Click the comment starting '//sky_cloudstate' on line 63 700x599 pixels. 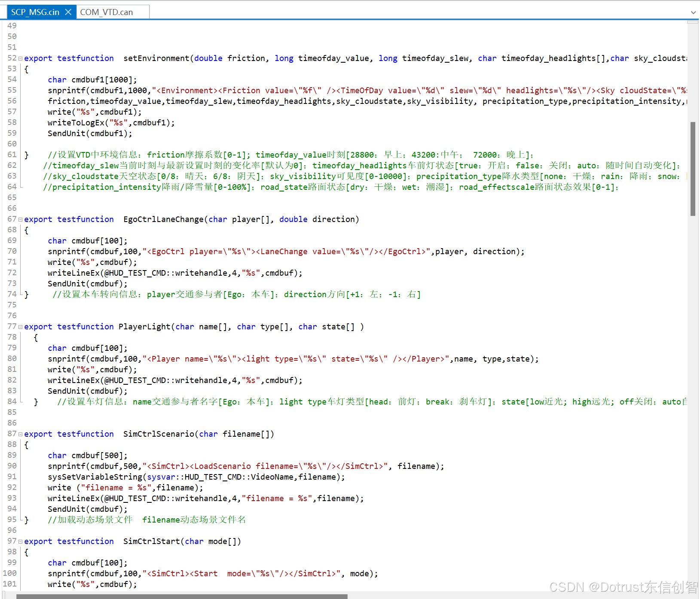click(x=365, y=176)
